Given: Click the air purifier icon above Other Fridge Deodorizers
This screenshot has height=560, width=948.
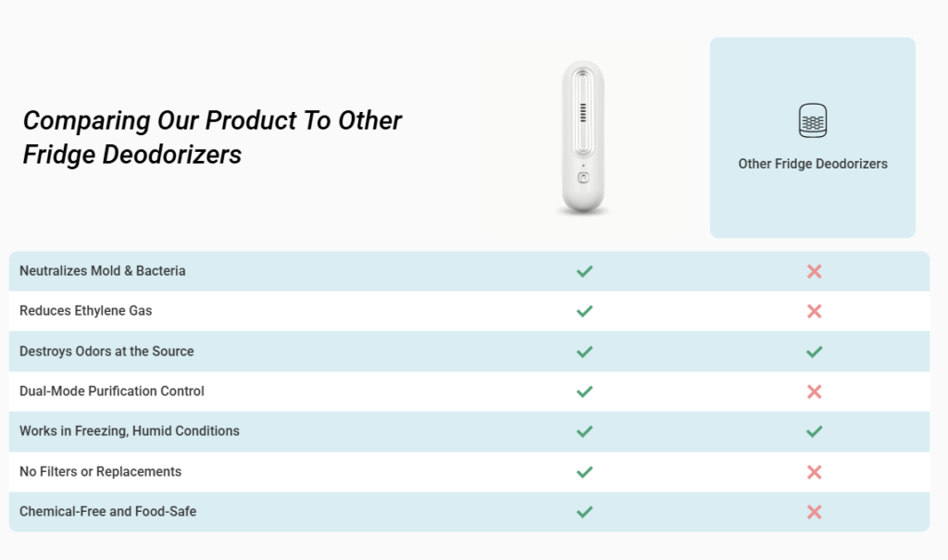Looking at the screenshot, I should pyautogui.click(x=813, y=121).
